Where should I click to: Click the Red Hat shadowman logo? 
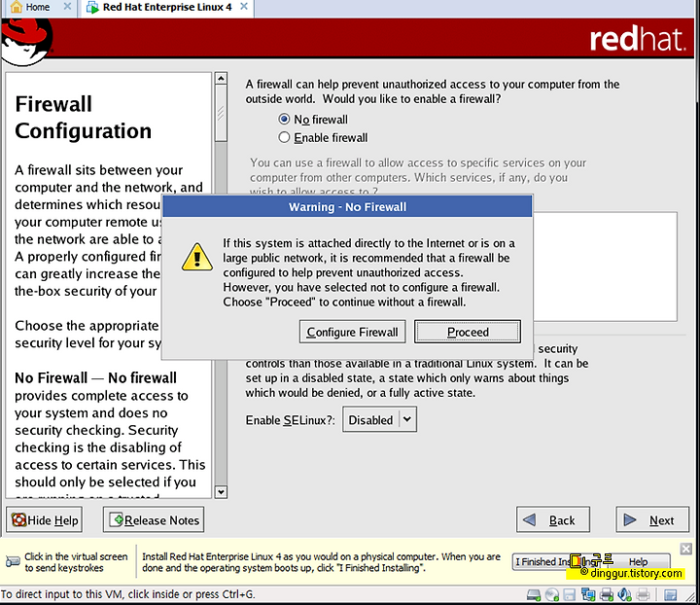click(x=27, y=43)
